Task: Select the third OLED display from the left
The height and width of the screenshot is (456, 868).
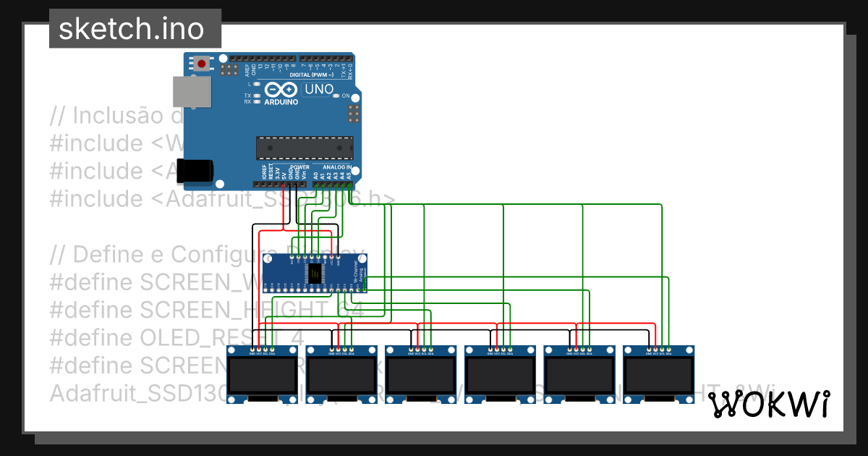Action: (421, 374)
